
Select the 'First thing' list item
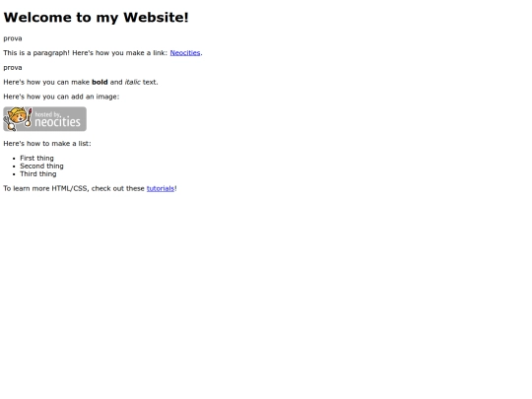point(36,158)
